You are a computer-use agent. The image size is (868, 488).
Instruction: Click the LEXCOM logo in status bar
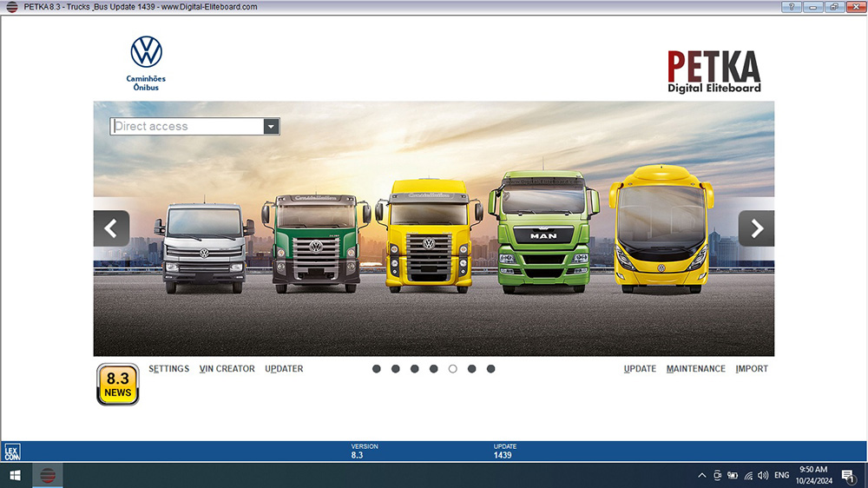tap(12, 452)
